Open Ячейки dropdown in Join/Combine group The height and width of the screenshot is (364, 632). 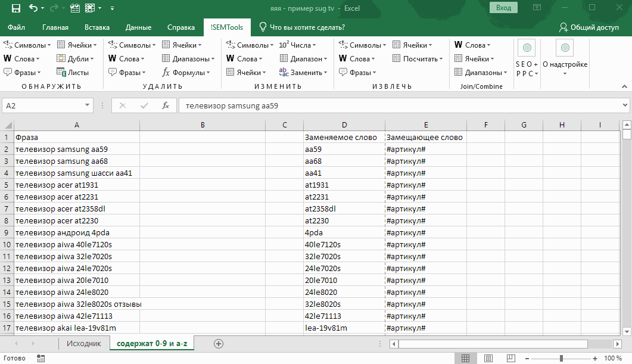tap(474, 59)
